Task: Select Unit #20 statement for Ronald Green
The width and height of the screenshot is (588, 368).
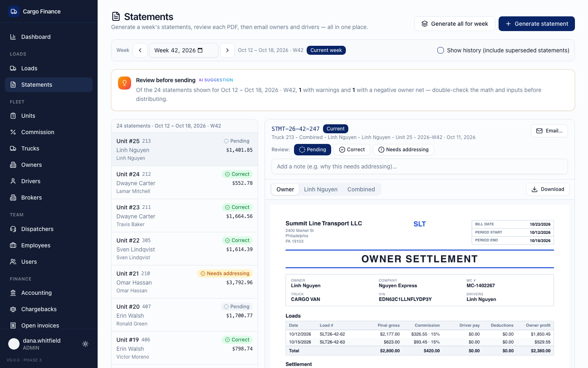Action: [185, 315]
